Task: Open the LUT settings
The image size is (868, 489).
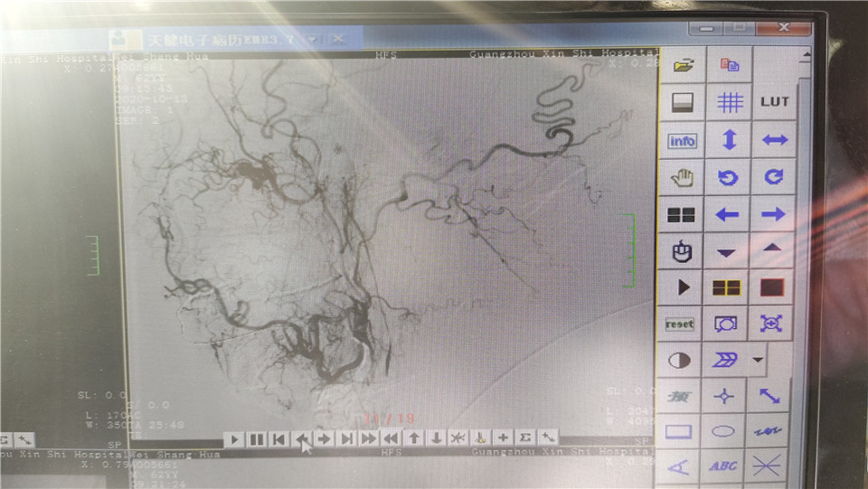Action: point(775,102)
